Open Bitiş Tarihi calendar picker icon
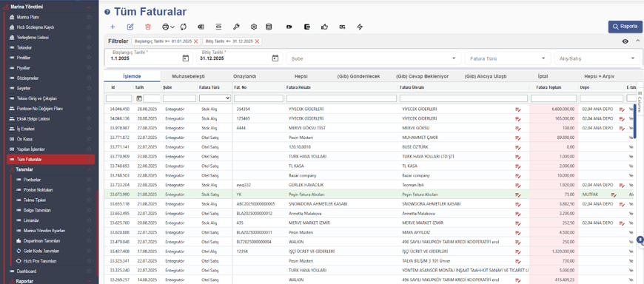The image size is (644, 284). tap(275, 58)
